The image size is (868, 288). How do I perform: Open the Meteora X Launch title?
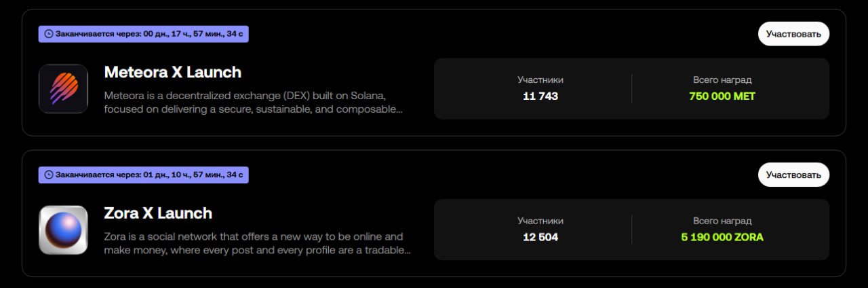point(172,72)
